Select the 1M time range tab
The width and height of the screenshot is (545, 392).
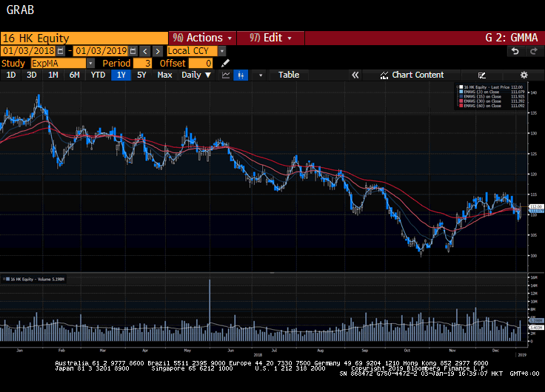coord(53,75)
